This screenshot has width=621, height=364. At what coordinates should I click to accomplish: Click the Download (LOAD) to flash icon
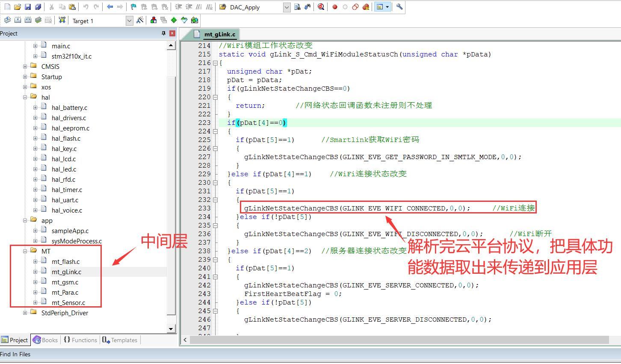point(62,20)
